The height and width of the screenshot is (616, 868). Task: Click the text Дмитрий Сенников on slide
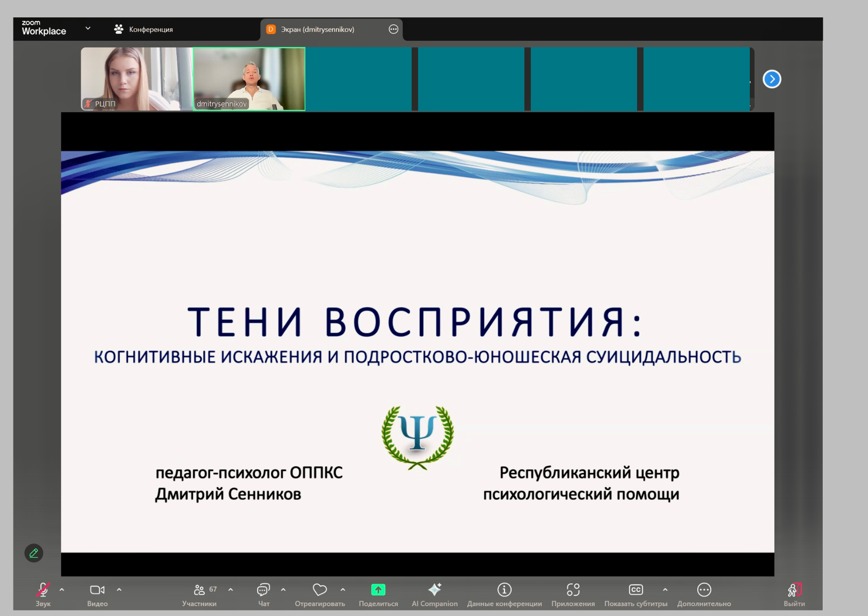(228, 494)
